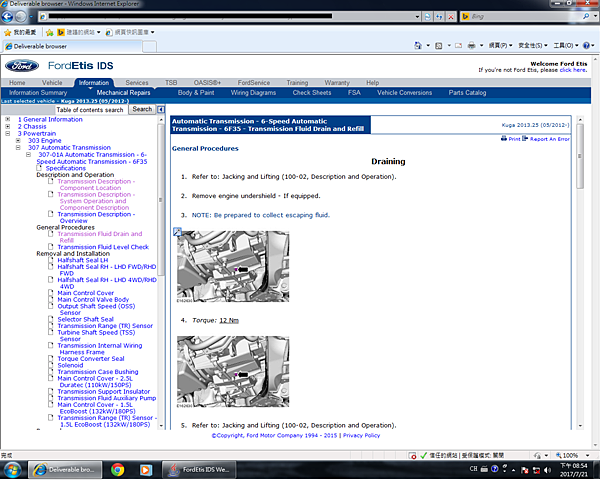
Task: Open the FordEtis IDS Java taskbar item
Action: (x=199, y=470)
